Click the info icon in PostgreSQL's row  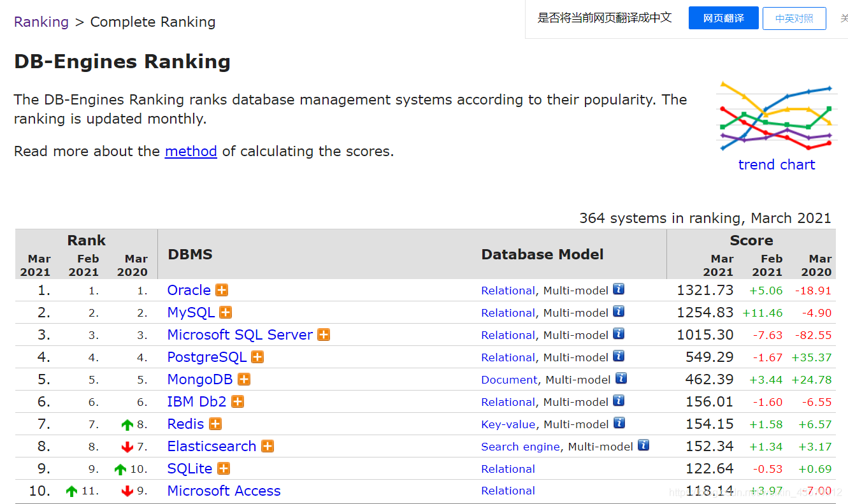click(x=619, y=356)
